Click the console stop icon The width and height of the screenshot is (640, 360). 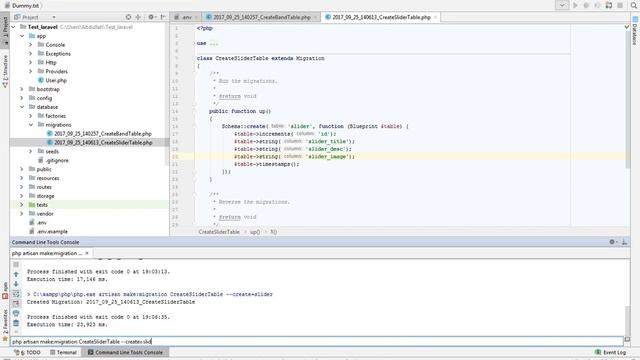tap(16, 264)
